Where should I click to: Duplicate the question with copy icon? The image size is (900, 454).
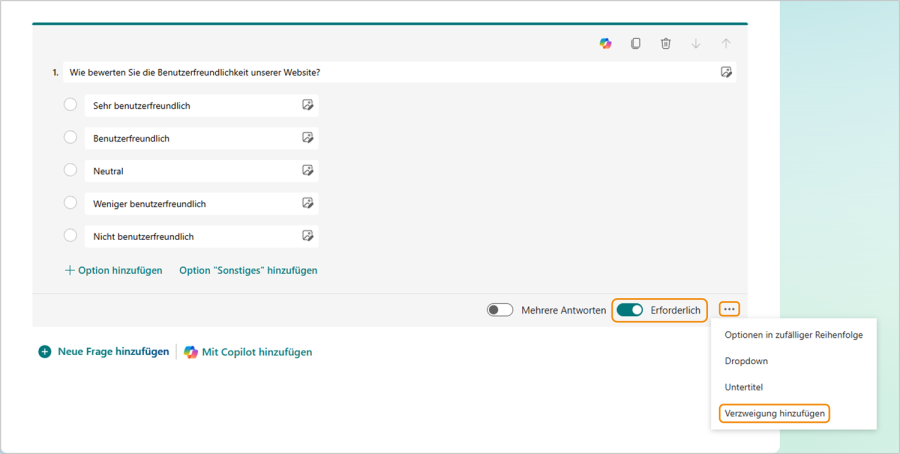coord(635,44)
